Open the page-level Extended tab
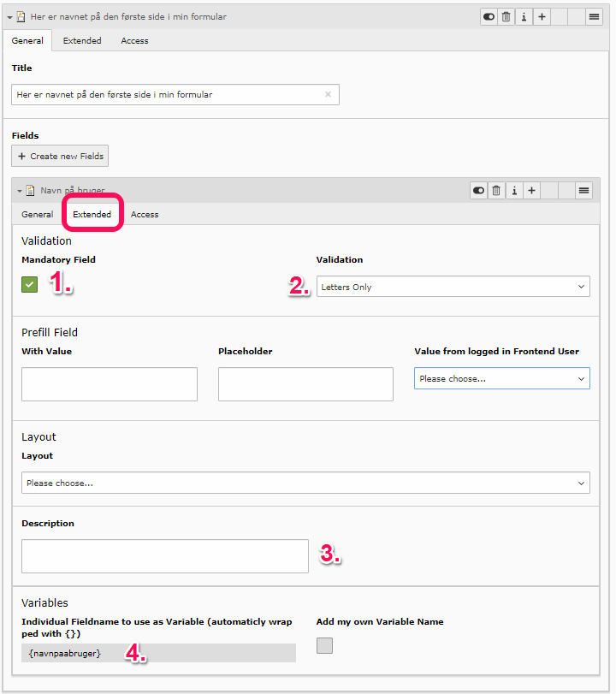 (82, 40)
